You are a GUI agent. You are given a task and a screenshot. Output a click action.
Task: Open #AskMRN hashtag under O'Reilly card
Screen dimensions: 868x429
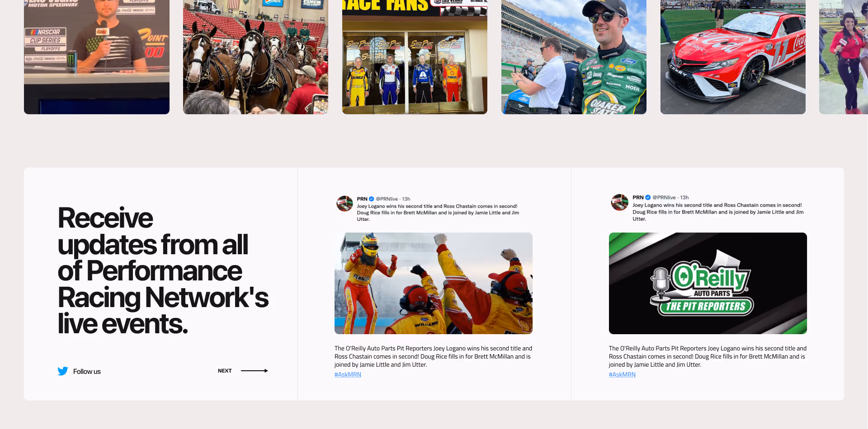coord(622,374)
